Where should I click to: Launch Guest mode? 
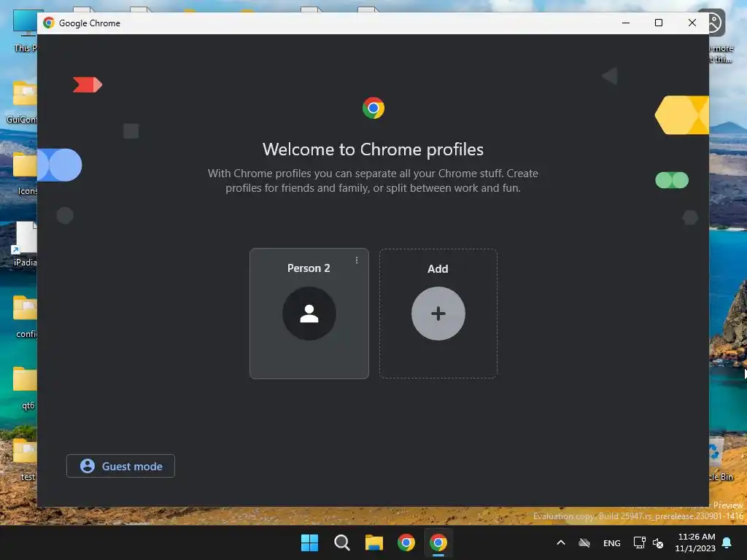[120, 466]
